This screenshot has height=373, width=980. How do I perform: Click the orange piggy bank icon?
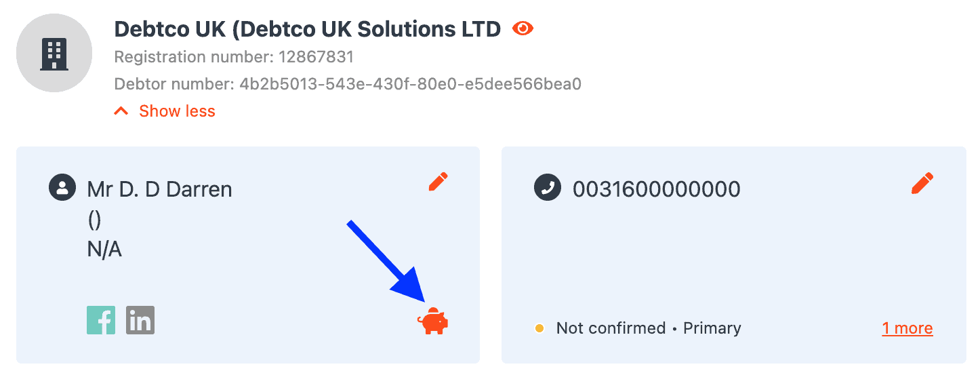[432, 321]
